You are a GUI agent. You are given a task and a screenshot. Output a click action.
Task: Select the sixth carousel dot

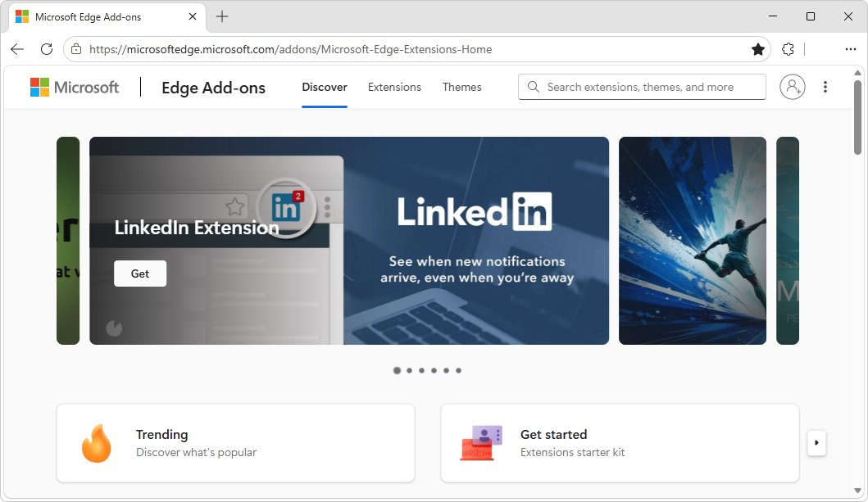coord(458,370)
